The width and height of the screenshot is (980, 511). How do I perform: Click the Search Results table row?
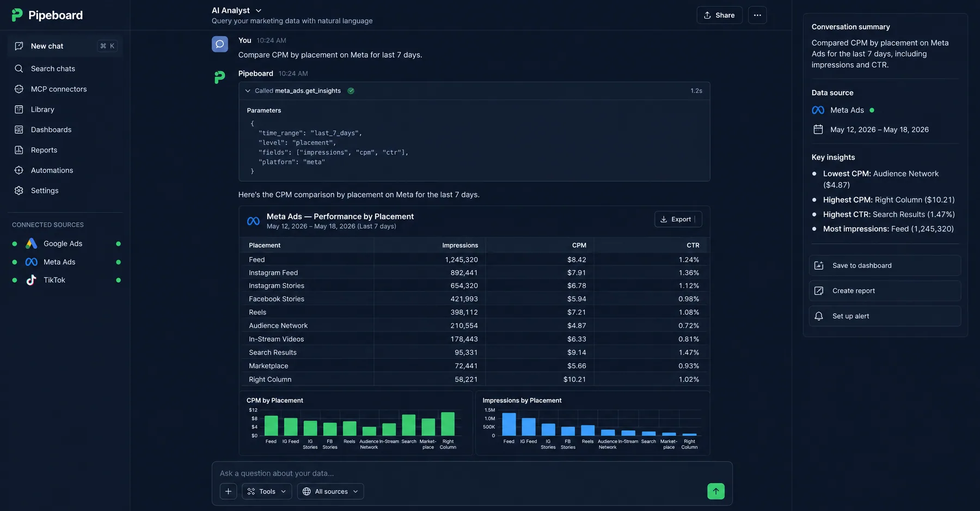pyautogui.click(x=474, y=352)
